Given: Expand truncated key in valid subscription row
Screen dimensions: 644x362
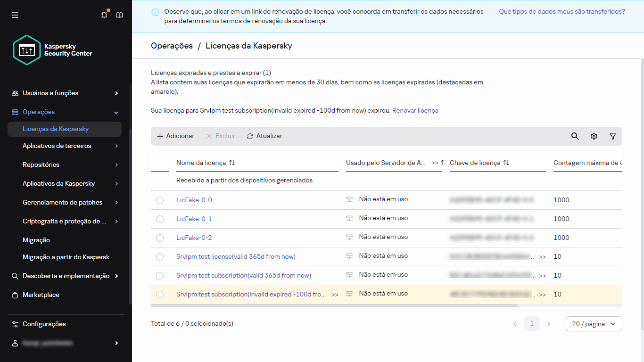Looking at the screenshot, I should pos(543,276).
